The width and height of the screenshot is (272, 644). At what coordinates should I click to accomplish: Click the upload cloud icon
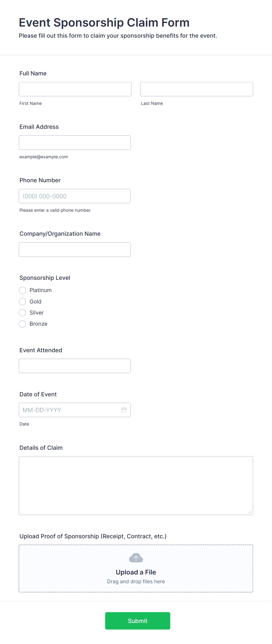136,558
